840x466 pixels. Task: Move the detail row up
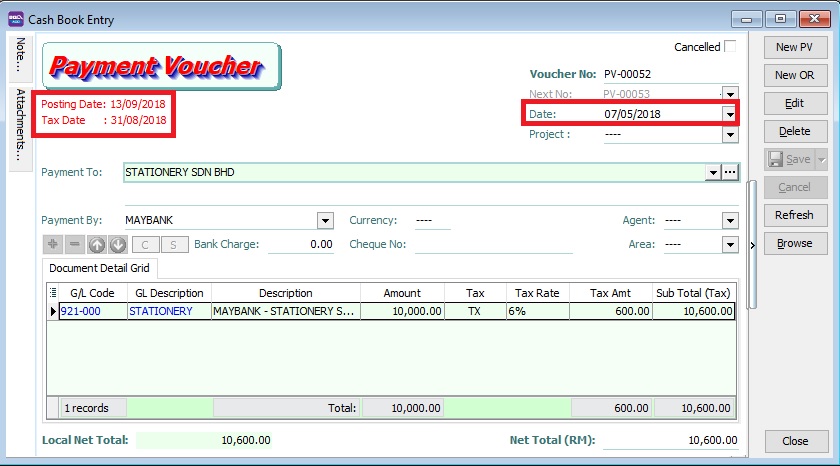click(x=96, y=245)
